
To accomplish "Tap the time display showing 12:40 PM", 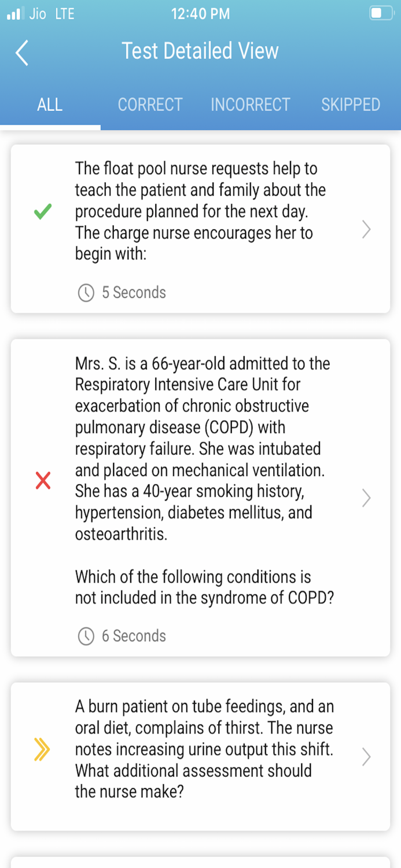I will [200, 13].
